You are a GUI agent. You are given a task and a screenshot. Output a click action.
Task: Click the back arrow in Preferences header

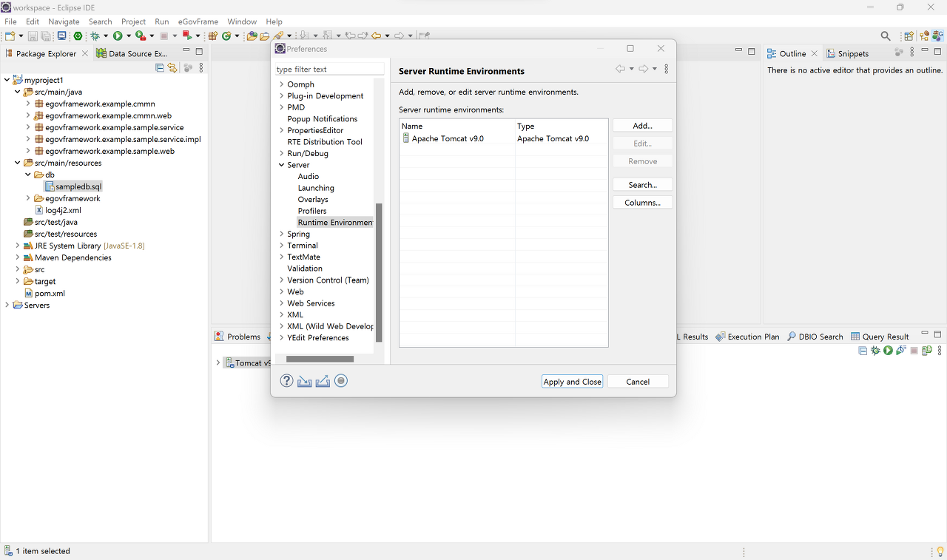pyautogui.click(x=621, y=69)
